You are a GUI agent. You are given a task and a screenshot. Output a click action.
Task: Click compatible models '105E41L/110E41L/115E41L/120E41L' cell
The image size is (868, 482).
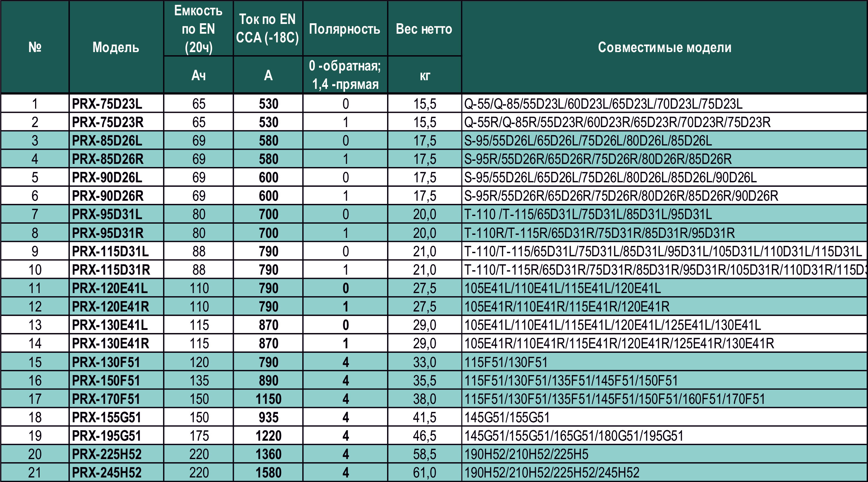[664, 288]
